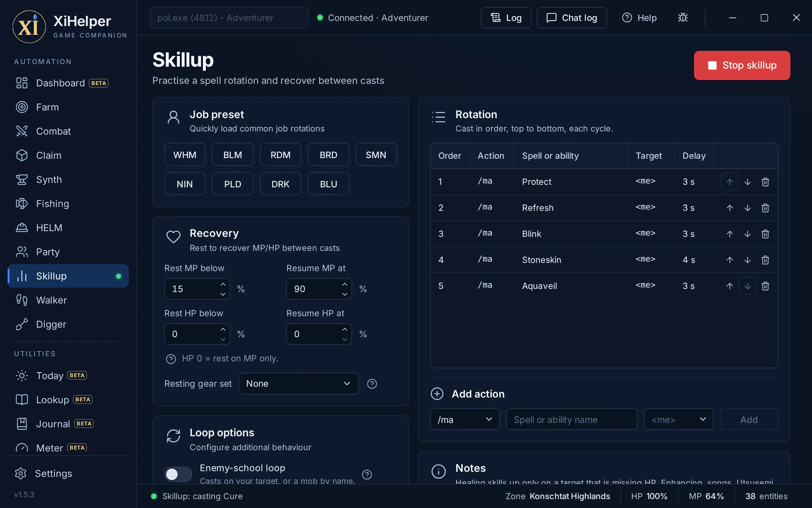Viewport: 812px width, 508px height.
Task: Increase Resume MP at value
Action: point(344,284)
